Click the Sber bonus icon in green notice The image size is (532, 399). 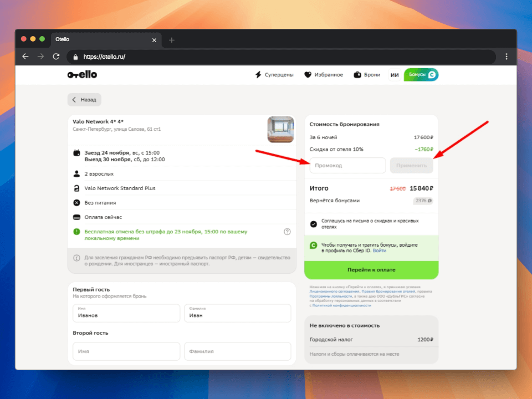(314, 245)
